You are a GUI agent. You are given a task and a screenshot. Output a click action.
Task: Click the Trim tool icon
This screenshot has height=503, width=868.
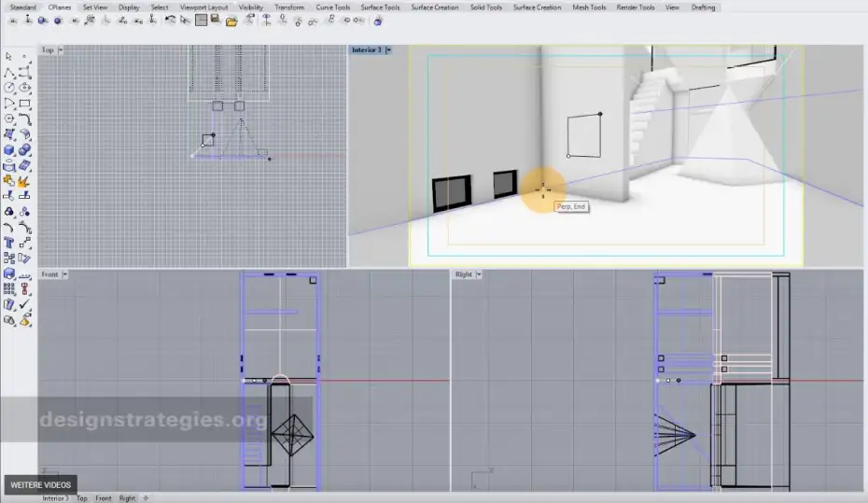8,196
